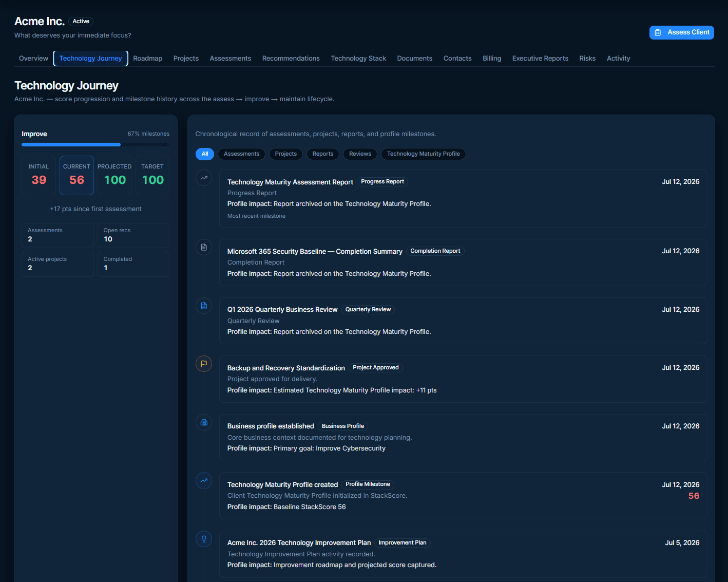Click the Completion Report badge
Screen dimensions: 728x582
tap(435, 251)
